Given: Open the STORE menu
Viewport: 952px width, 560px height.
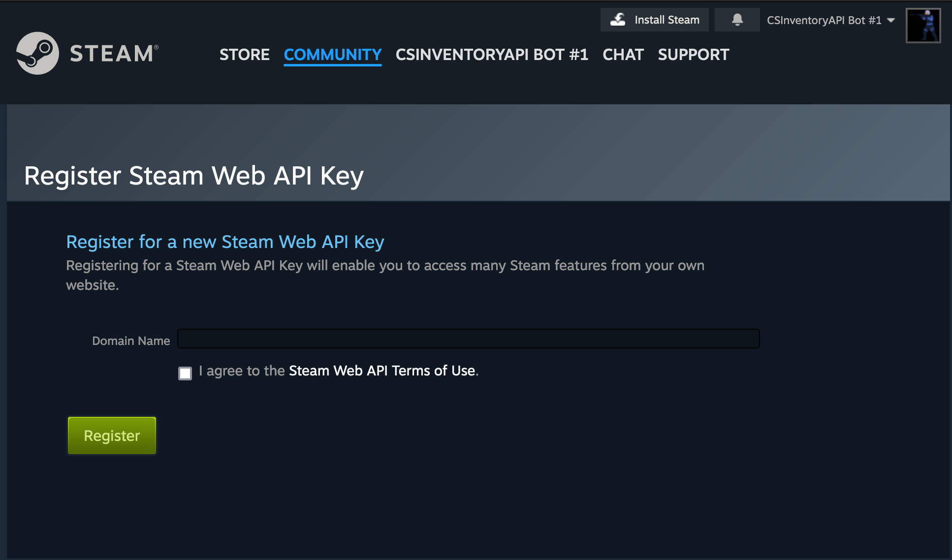Looking at the screenshot, I should (244, 55).
